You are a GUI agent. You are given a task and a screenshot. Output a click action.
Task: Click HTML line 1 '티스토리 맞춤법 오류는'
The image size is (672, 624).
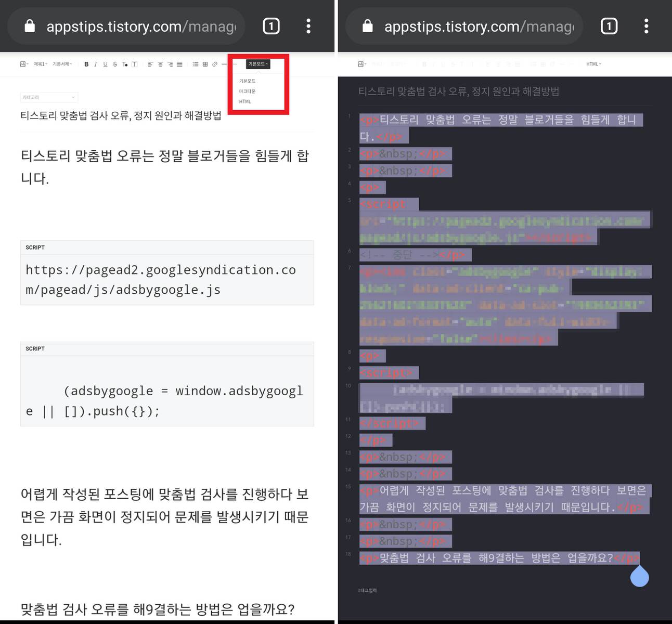[x=501, y=128]
